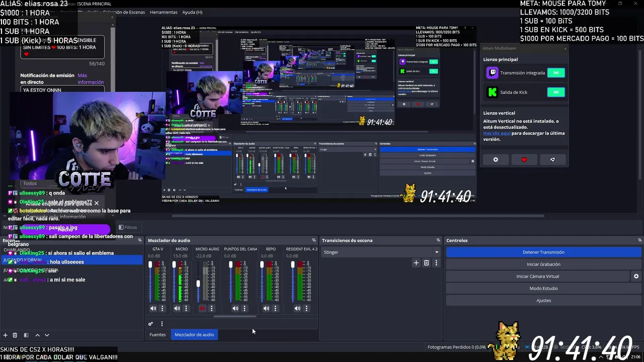This screenshot has width=644, height=362.
Task: Open REPO channel options menu
Action: pyautogui.click(x=275, y=308)
